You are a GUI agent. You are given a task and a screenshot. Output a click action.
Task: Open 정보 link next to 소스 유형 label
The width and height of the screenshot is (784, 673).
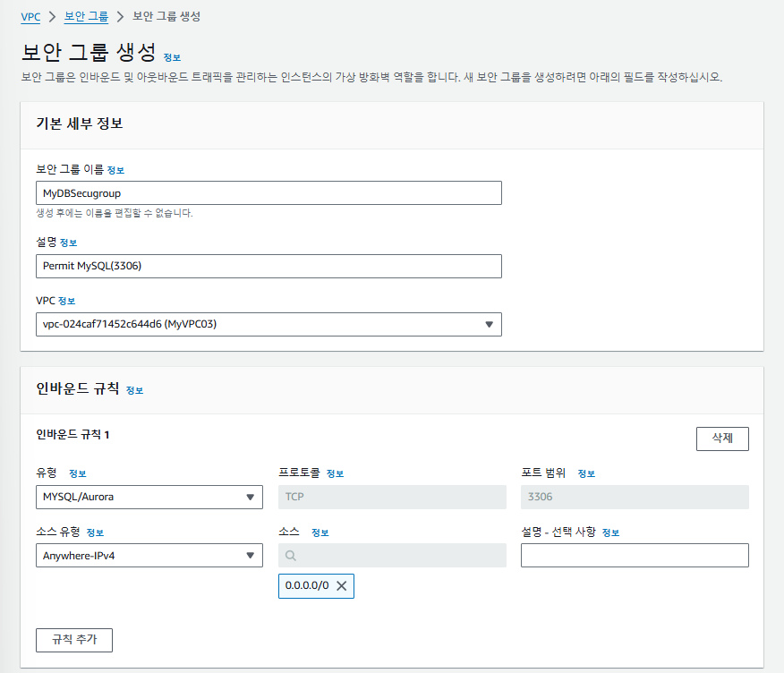tap(95, 532)
